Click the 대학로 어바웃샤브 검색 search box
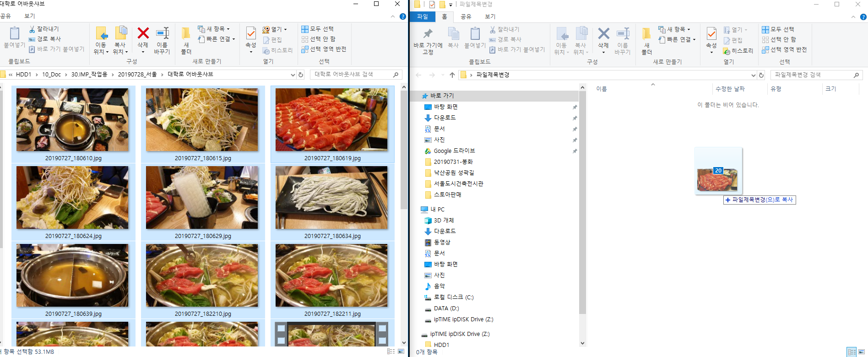 tap(356, 75)
